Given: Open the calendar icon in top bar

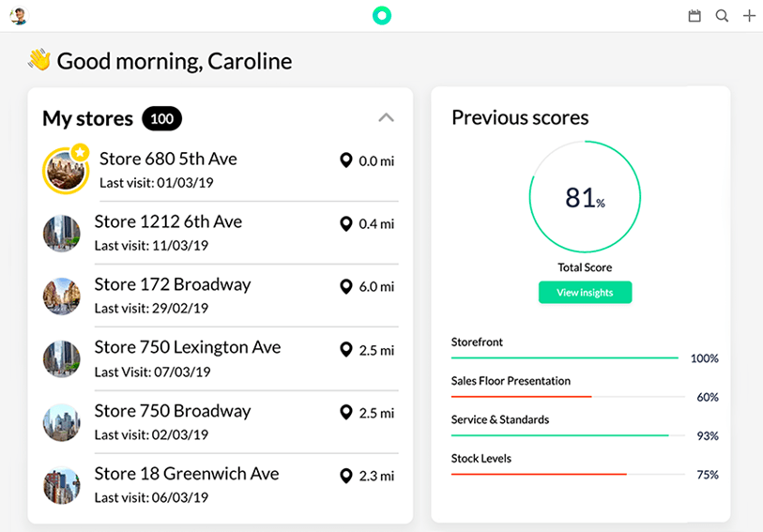Looking at the screenshot, I should [694, 16].
